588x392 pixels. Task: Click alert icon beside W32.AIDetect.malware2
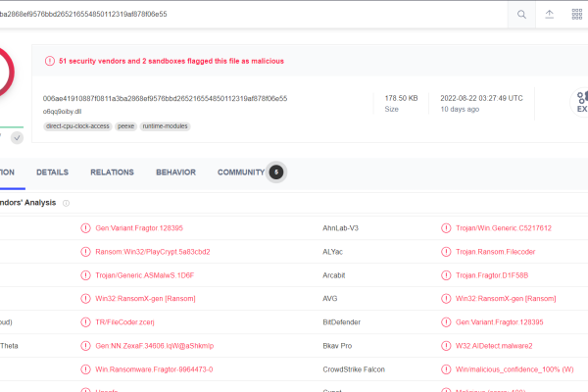pos(446,346)
